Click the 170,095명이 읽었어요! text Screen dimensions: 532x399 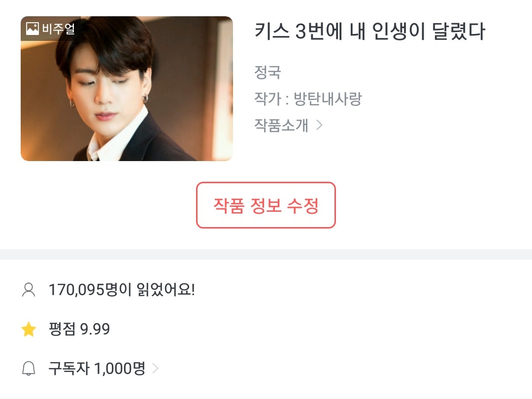pyautogui.click(x=122, y=290)
